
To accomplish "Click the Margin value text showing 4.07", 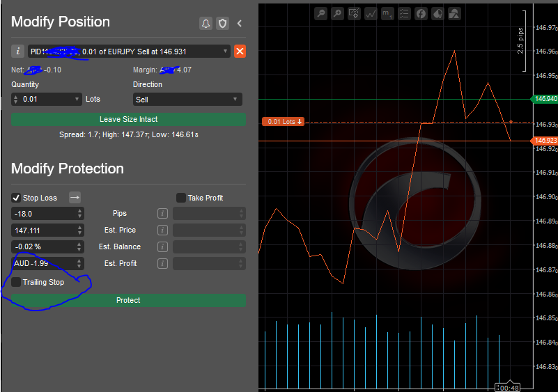I will 162,70.
